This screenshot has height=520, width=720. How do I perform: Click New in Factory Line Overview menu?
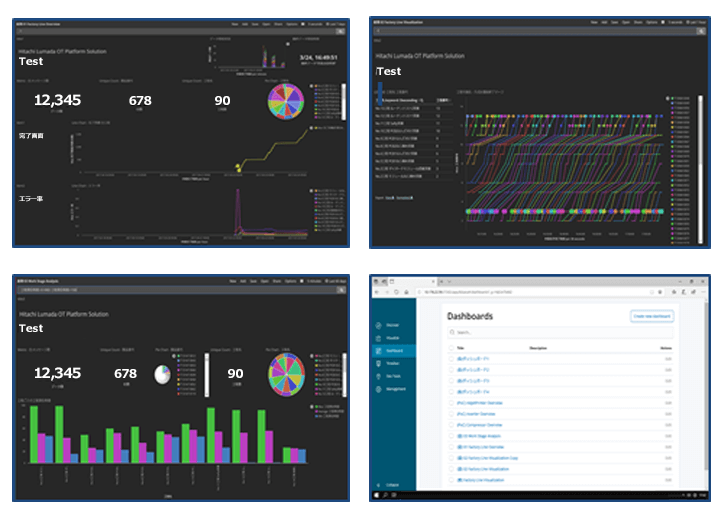235,24
